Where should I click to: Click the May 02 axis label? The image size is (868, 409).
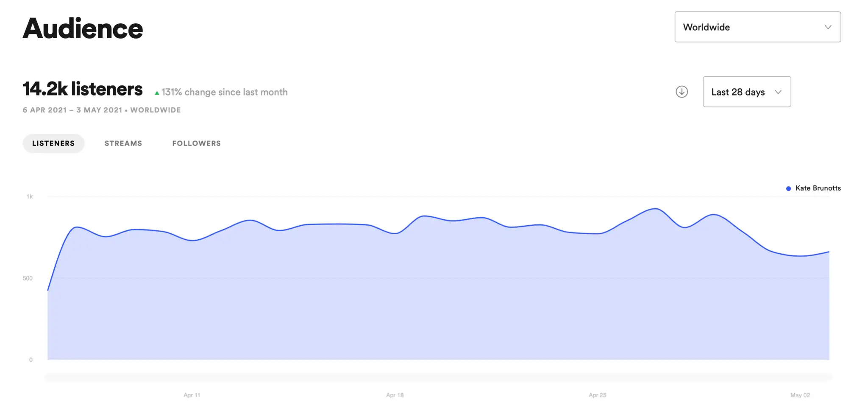[800, 395]
